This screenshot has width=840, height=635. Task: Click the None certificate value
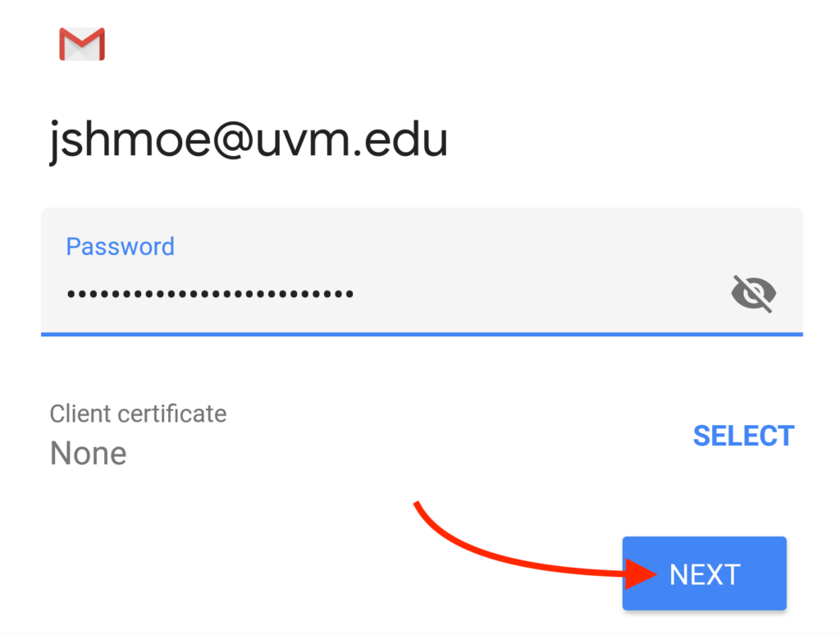coord(89,453)
